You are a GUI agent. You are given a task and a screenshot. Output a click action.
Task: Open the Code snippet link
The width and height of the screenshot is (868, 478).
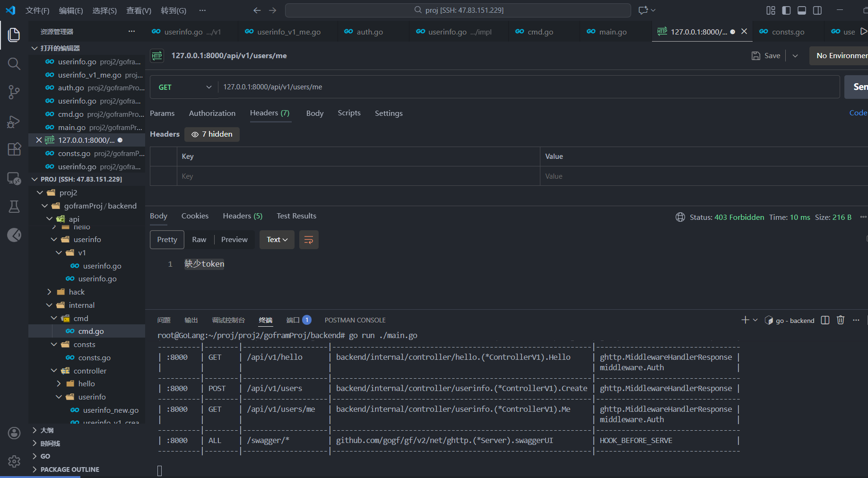tap(858, 113)
